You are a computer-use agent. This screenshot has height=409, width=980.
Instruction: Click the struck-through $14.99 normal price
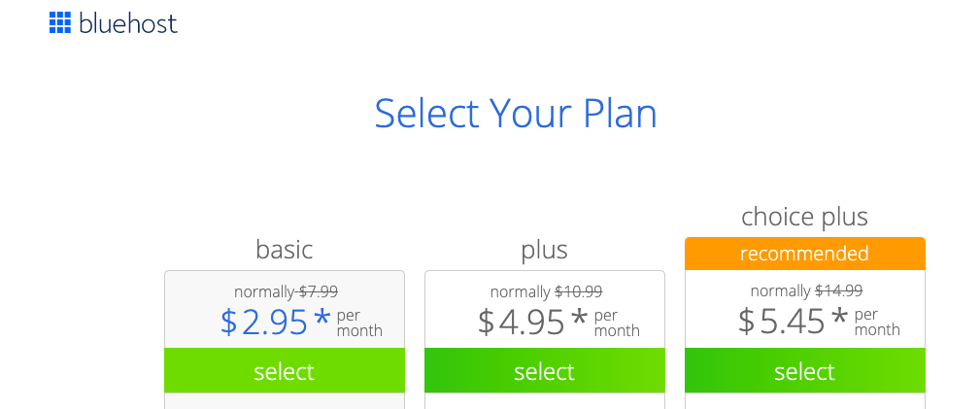839,290
